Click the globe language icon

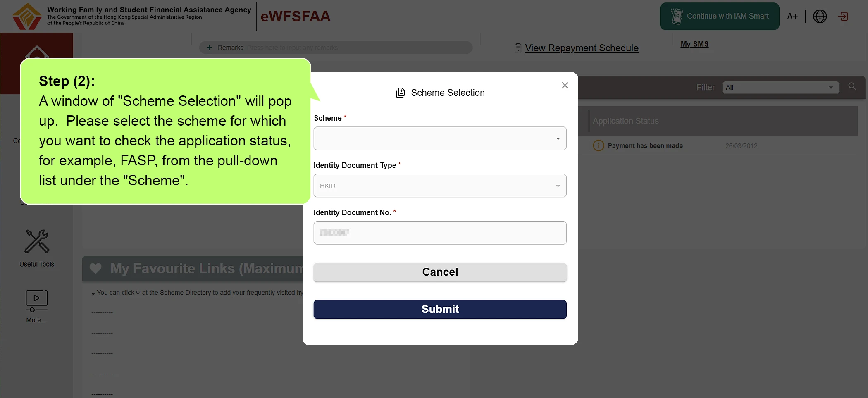820,17
